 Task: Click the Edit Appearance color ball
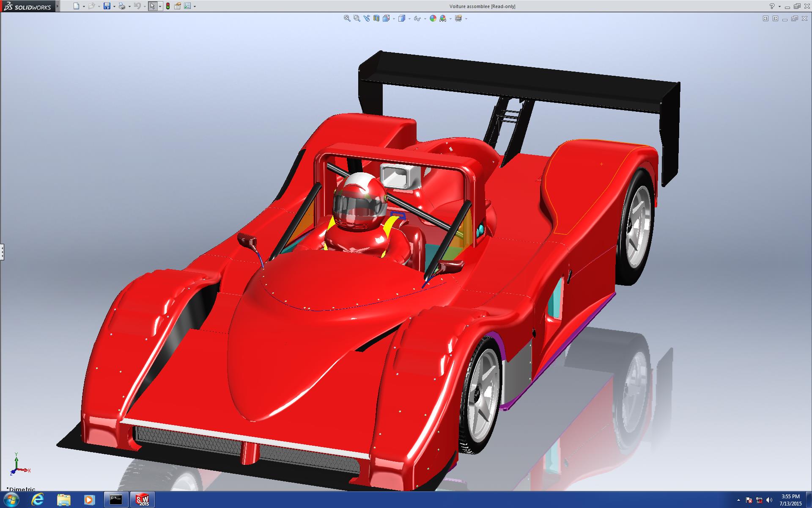coord(433,18)
